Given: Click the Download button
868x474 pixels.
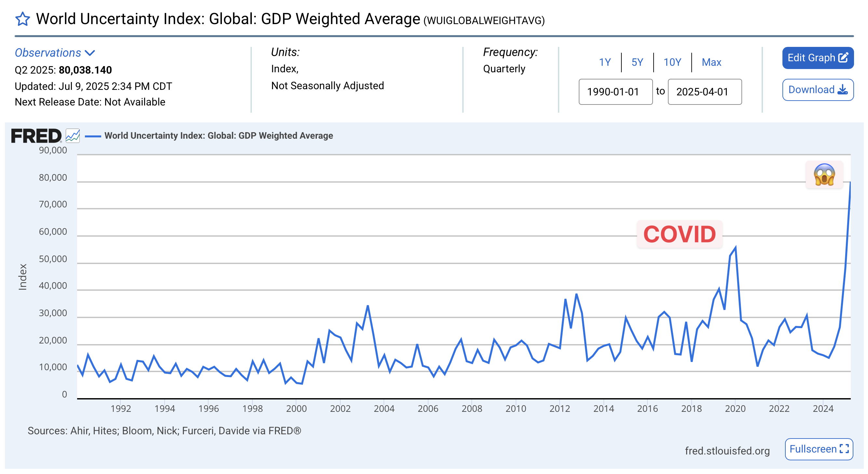Looking at the screenshot, I should click(x=818, y=90).
